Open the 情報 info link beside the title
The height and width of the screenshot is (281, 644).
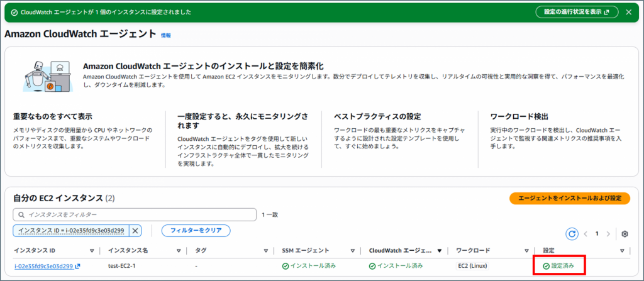tap(165, 36)
